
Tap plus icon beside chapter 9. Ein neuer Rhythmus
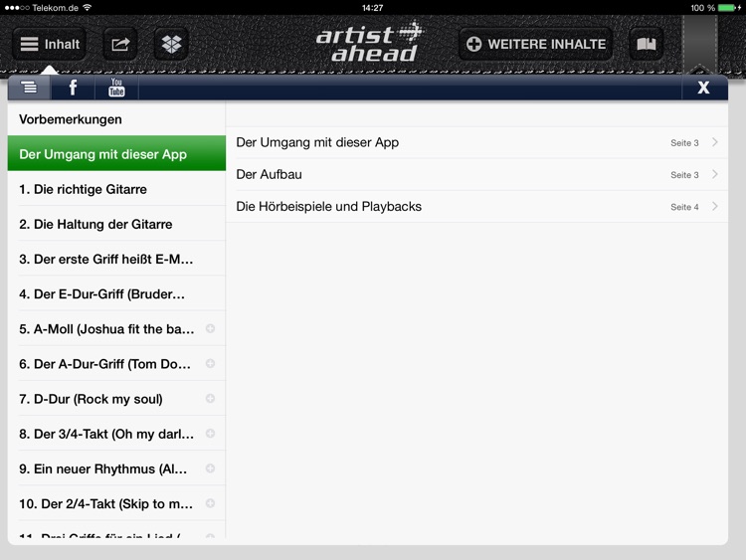(210, 468)
